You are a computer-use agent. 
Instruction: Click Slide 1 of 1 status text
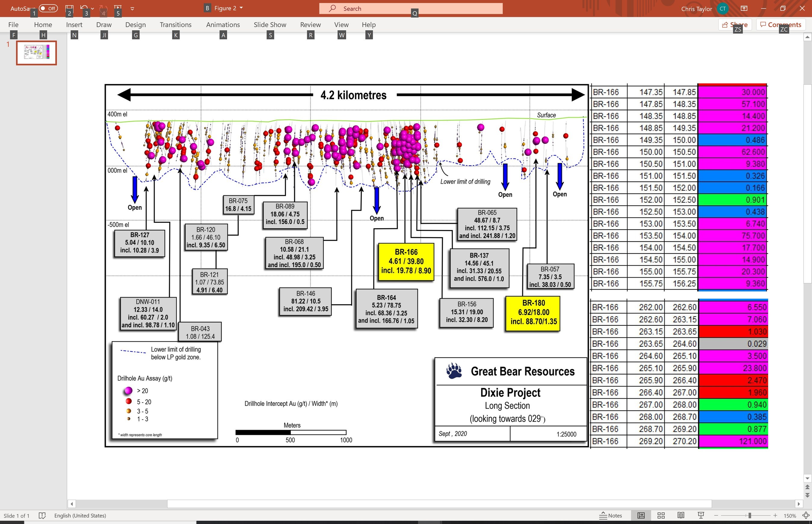[x=16, y=516]
